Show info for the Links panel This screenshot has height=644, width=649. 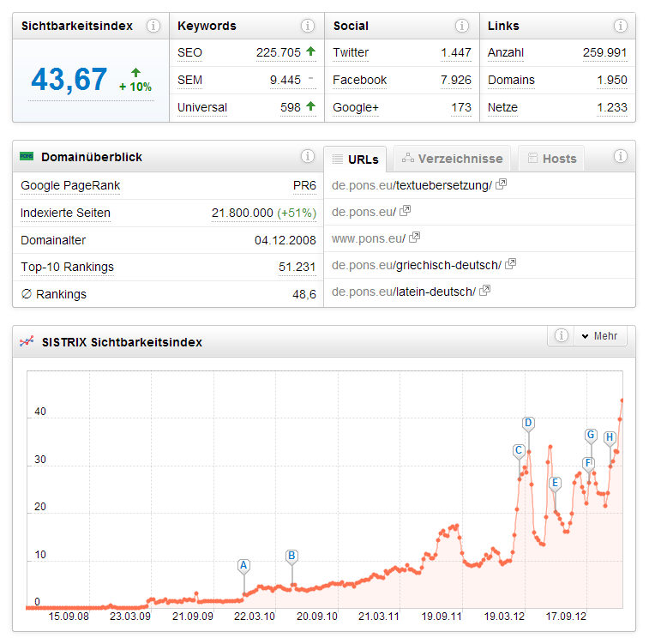coord(620,26)
